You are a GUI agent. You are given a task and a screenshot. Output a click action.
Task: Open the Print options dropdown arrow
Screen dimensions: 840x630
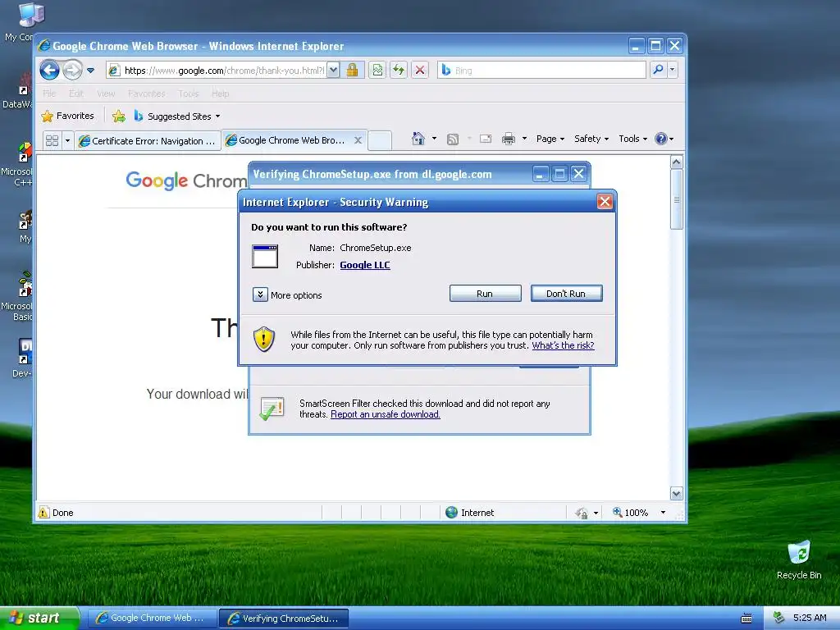[524, 139]
